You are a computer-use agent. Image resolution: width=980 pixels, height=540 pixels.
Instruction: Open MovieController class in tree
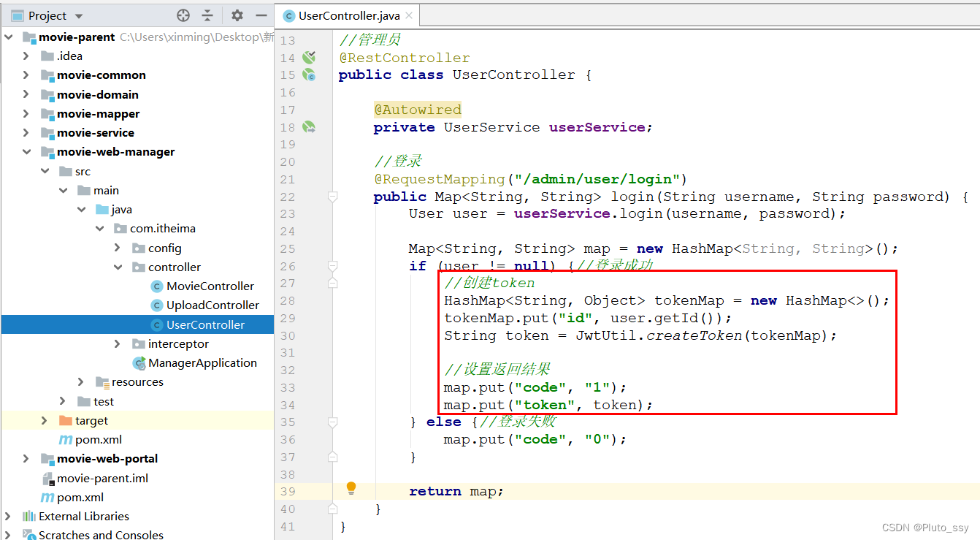point(210,286)
